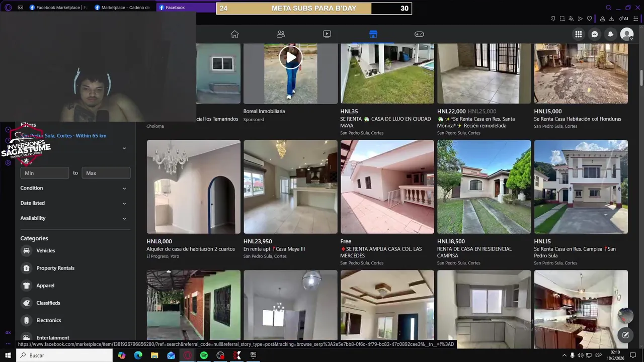Click the browser pin icon
Viewport: 644px width, 362px height.
(x=553, y=19)
